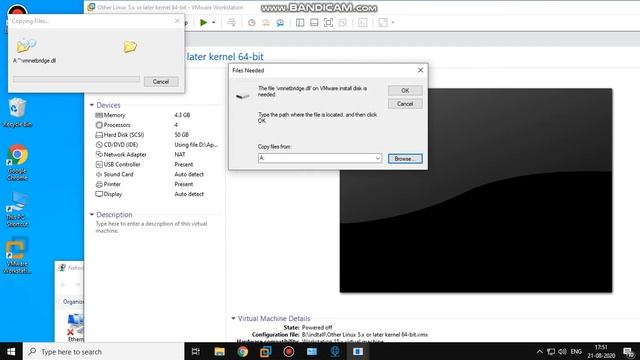Open Chrome from the taskbar
Viewport: 640px width, 360px height.
point(242,351)
